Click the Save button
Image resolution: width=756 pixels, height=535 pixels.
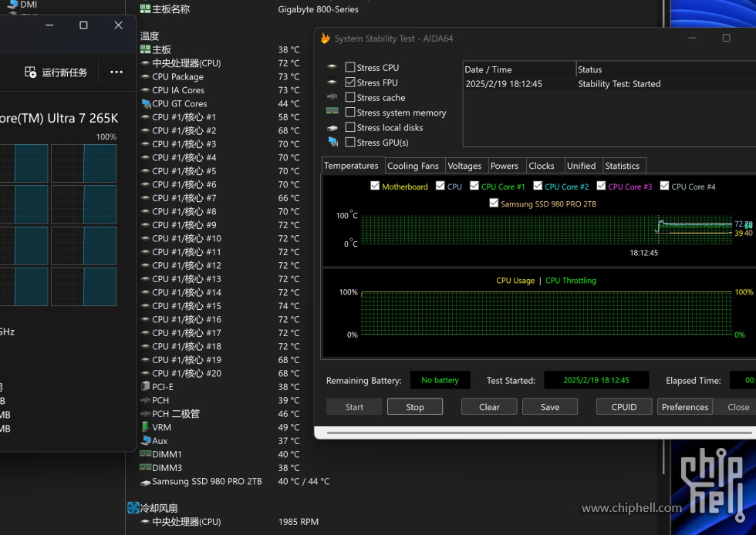[x=550, y=407]
